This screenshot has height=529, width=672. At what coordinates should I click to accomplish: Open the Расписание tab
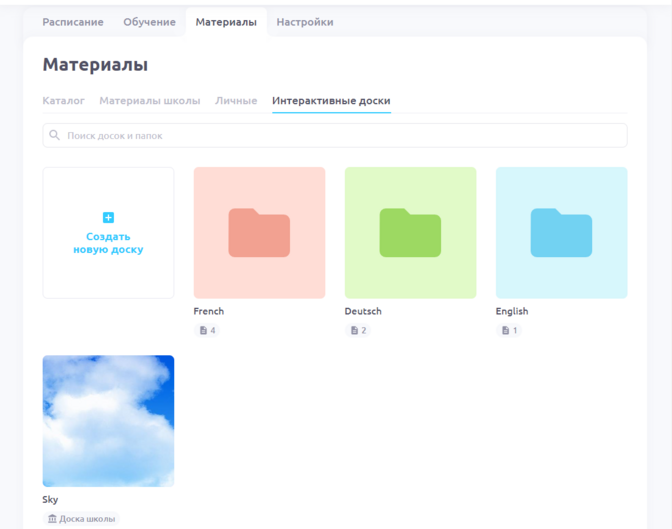point(73,22)
